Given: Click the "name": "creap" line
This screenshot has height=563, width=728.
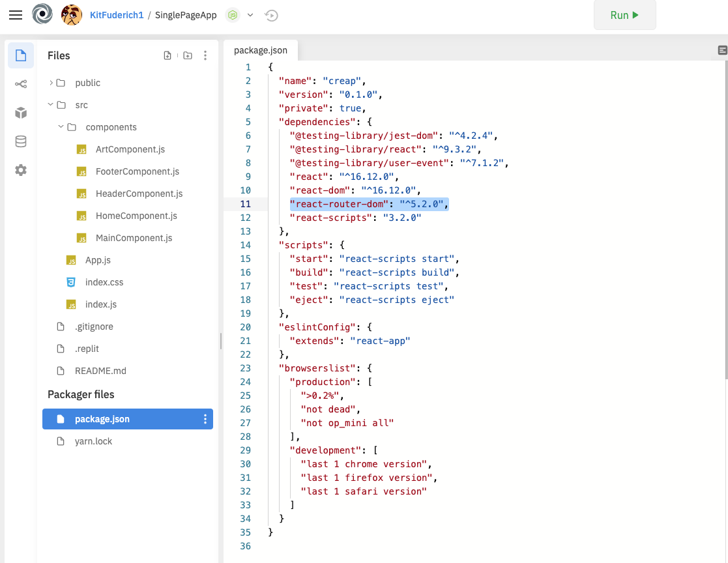Looking at the screenshot, I should 323,81.
